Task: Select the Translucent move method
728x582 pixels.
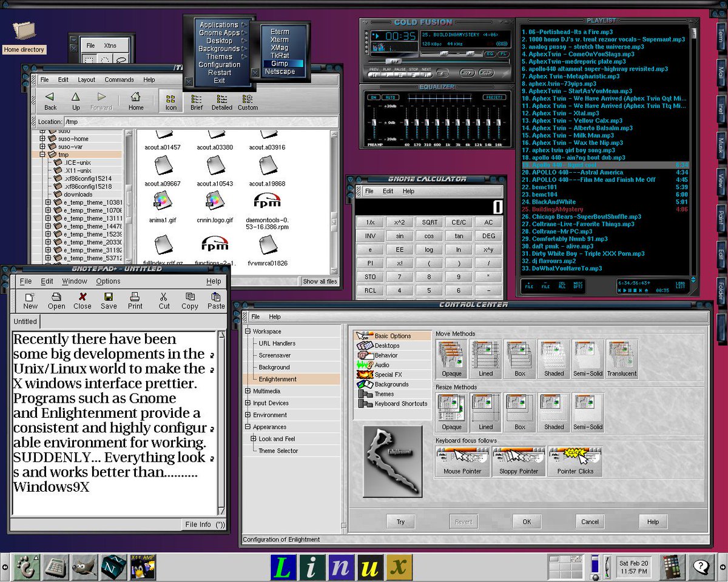Action: pyautogui.click(x=622, y=359)
